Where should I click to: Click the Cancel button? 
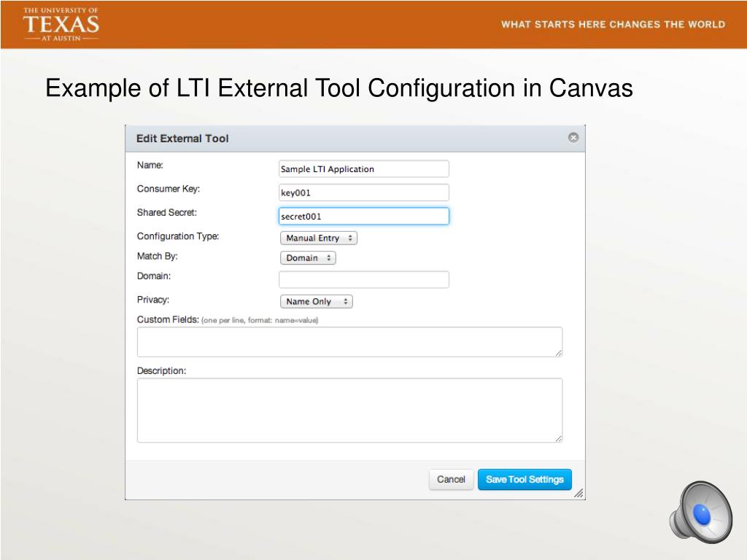(451, 479)
